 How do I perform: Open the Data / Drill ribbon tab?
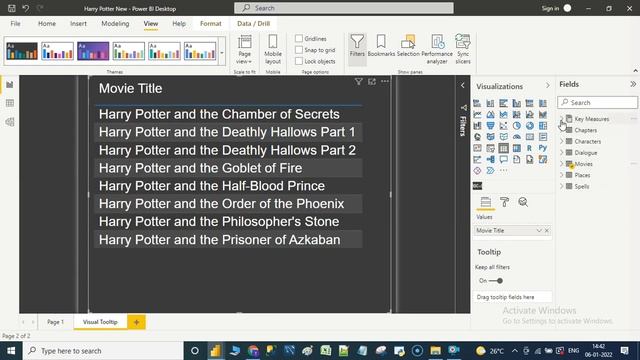(x=253, y=24)
